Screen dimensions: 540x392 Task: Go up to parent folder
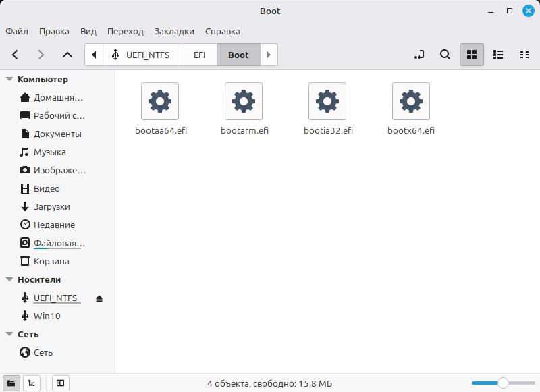coord(67,55)
